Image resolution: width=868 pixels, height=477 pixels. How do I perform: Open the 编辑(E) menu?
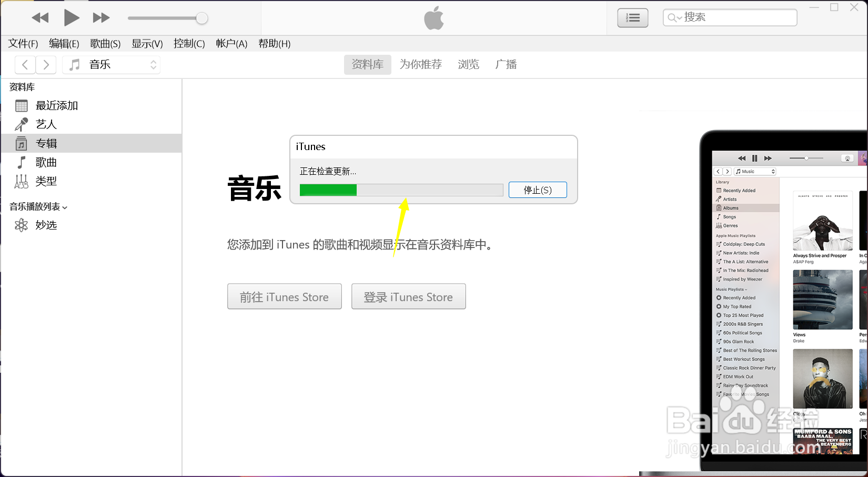(x=64, y=44)
